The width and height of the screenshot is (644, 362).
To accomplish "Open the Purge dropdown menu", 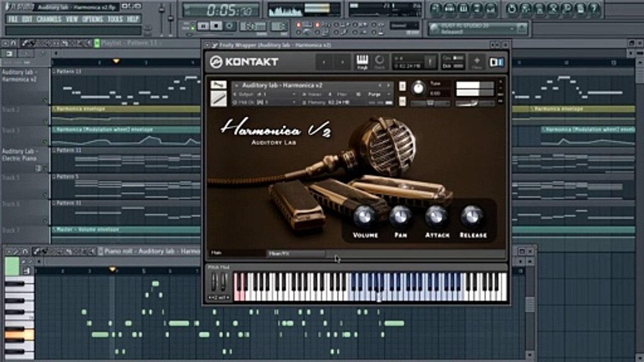I will pos(380,94).
